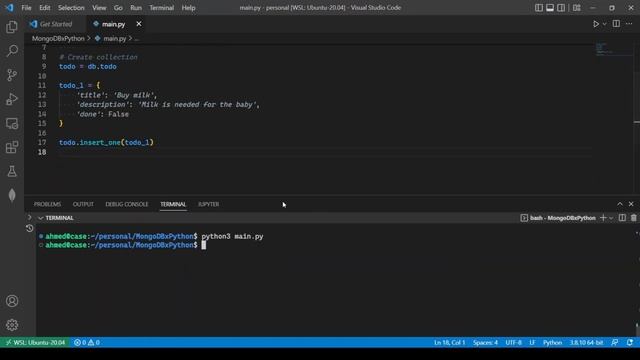Open the Accounts menu
The width and height of the screenshot is (640, 360).
(12, 301)
